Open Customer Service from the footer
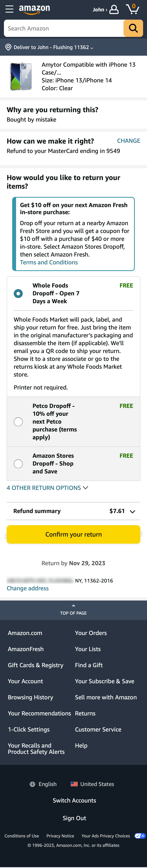147x868 pixels. point(98,730)
